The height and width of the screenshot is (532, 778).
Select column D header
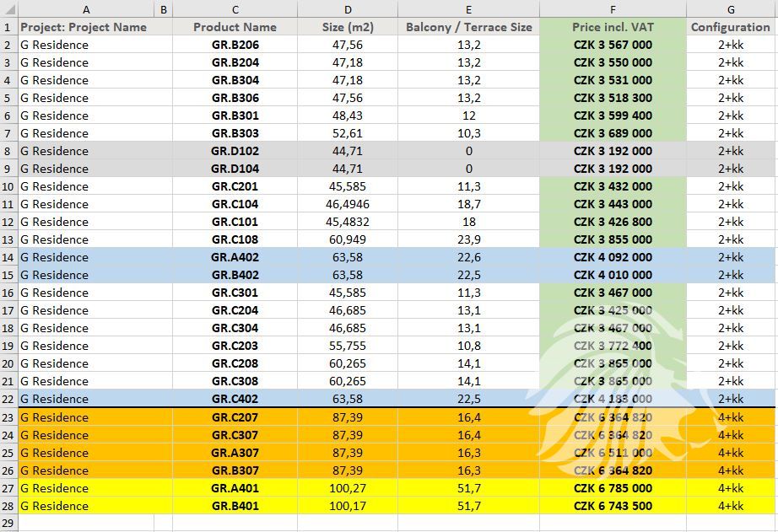pyautogui.click(x=347, y=9)
